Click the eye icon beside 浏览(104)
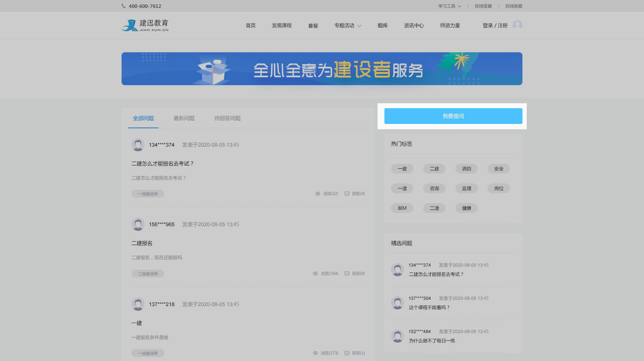Viewport: 644px width, 361px height. pyautogui.click(x=315, y=274)
